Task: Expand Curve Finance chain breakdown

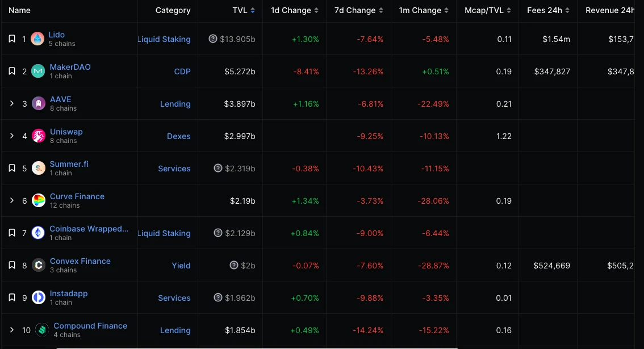Action: click(x=11, y=200)
